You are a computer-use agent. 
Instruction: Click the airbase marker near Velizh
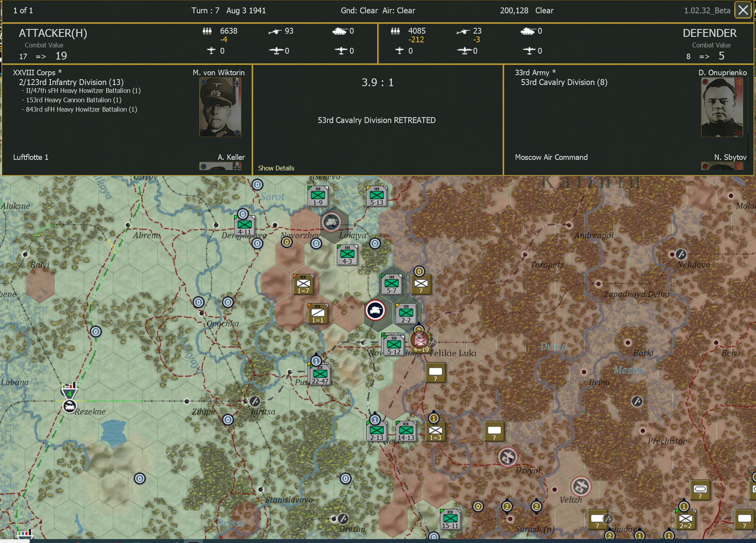[x=581, y=486]
